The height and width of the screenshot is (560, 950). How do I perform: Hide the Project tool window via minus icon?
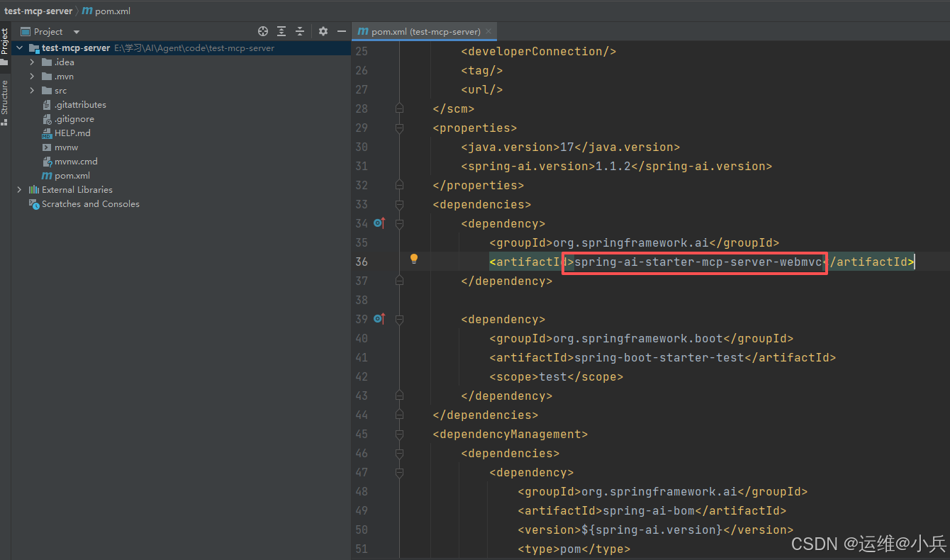tap(342, 31)
